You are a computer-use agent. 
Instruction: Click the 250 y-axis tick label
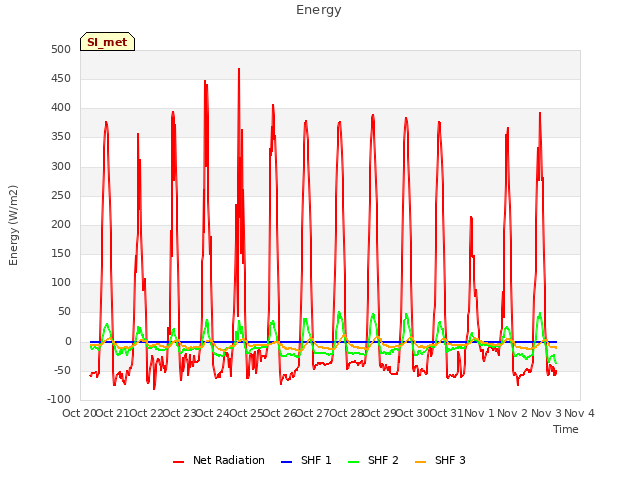61,195
